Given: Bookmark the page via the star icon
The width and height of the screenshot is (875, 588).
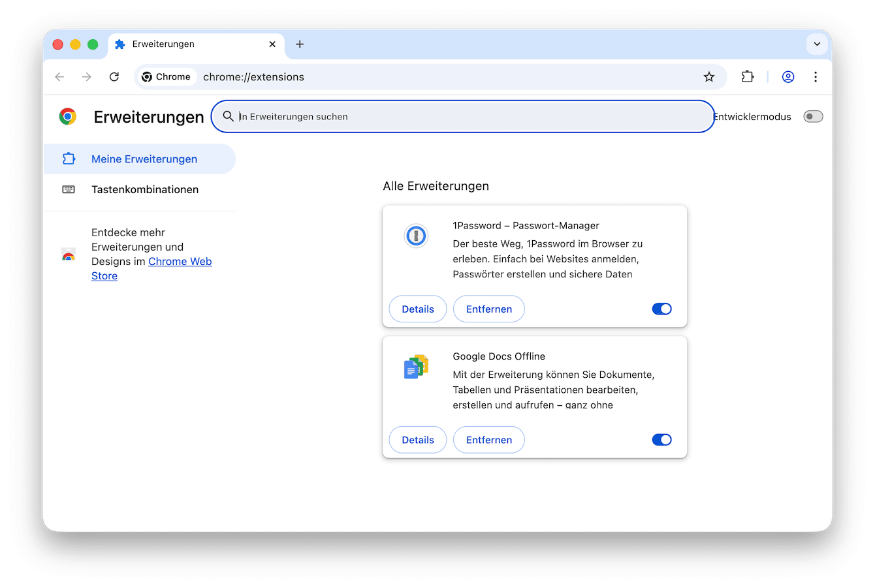Looking at the screenshot, I should click(x=709, y=76).
